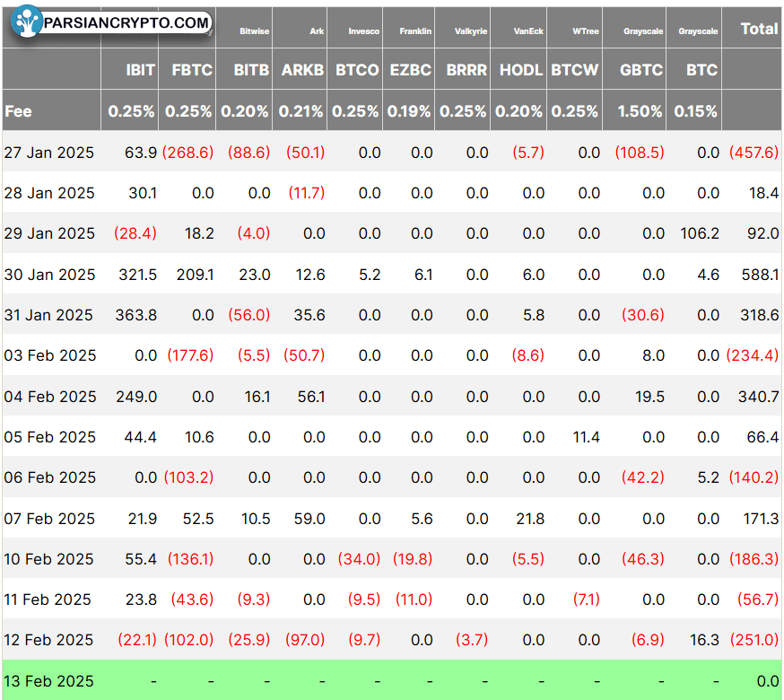Select the 0.19% fee under EZBC
784x700 pixels.
[409, 111]
